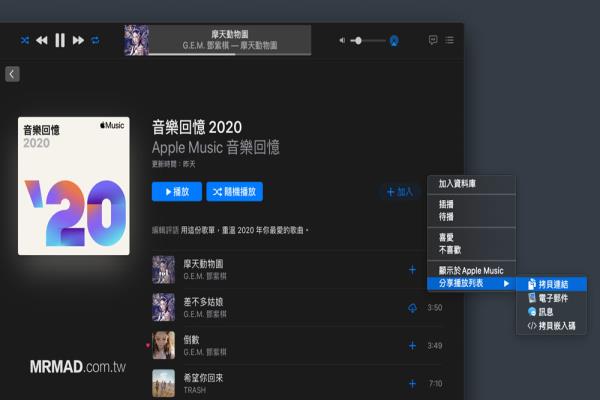Seek using the playback progress bar
This screenshot has height=400, width=600.
pyautogui.click(x=230, y=54)
